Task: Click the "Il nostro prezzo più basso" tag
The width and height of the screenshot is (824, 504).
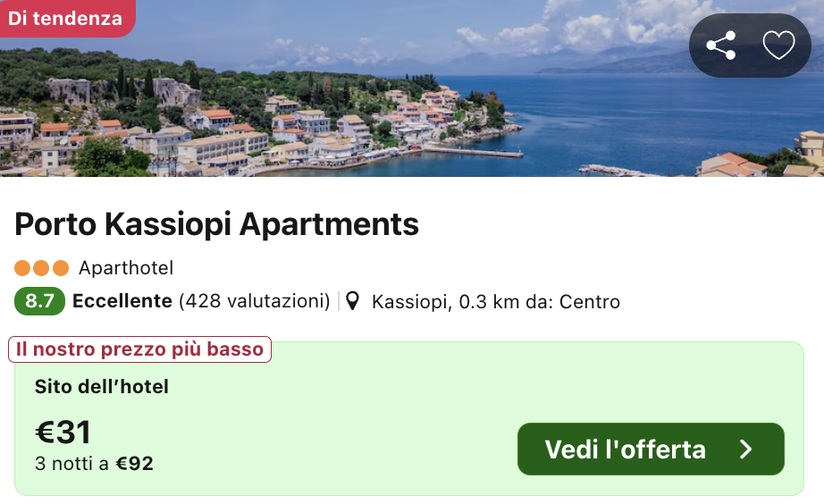Action: coord(139,349)
